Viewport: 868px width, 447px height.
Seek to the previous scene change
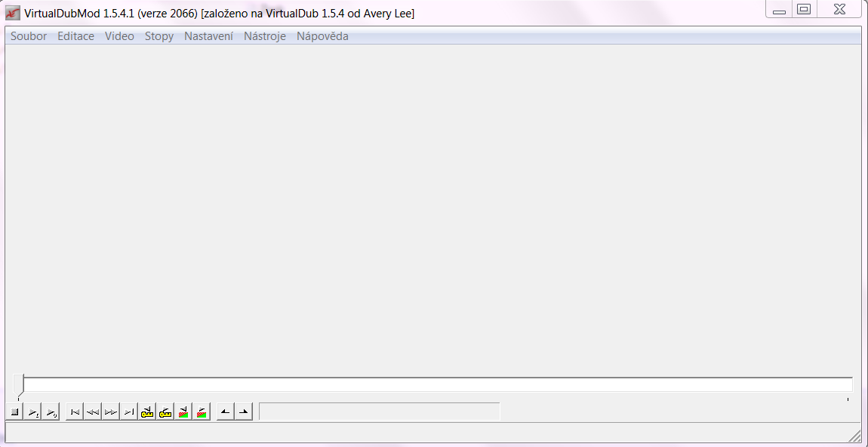[x=183, y=412]
